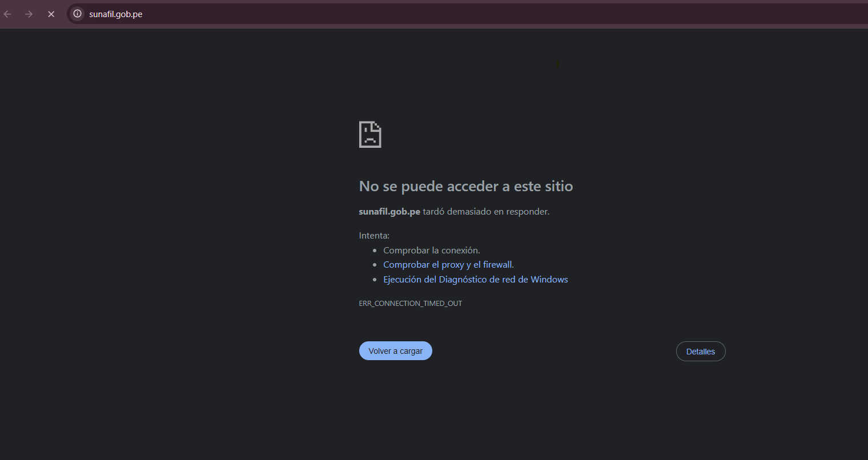This screenshot has height=460, width=868.
Task: Open the site information padlock icon
Action: tap(77, 14)
